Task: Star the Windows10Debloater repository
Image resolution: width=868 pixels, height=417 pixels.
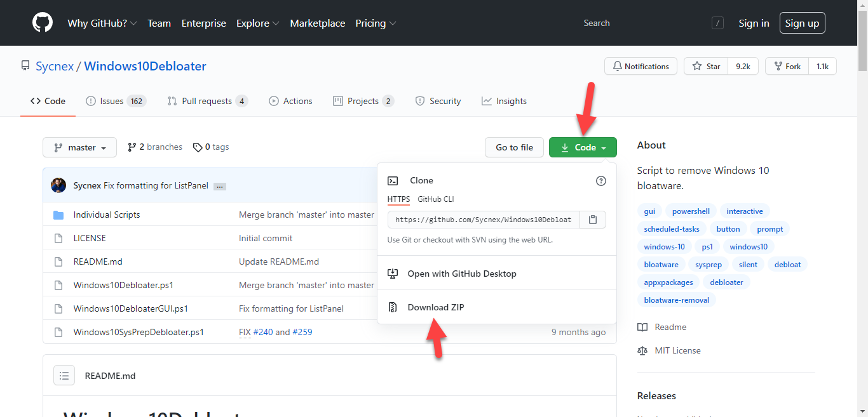Action: point(707,67)
